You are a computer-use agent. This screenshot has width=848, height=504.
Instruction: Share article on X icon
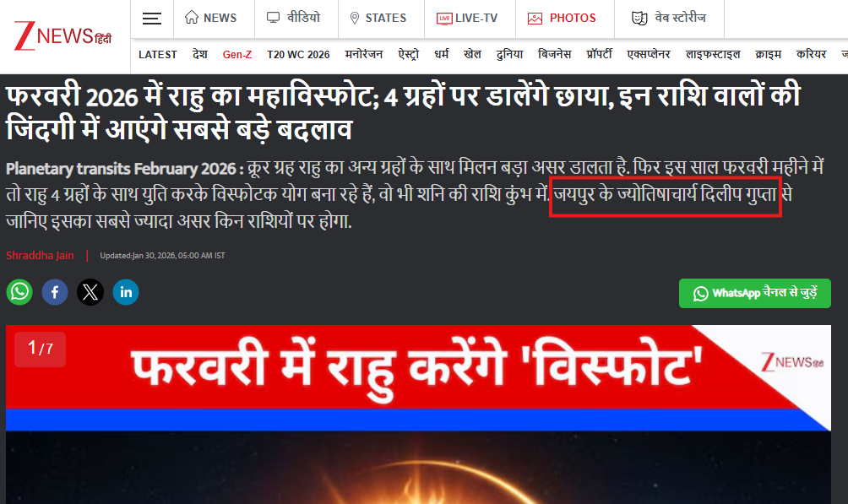[90, 292]
